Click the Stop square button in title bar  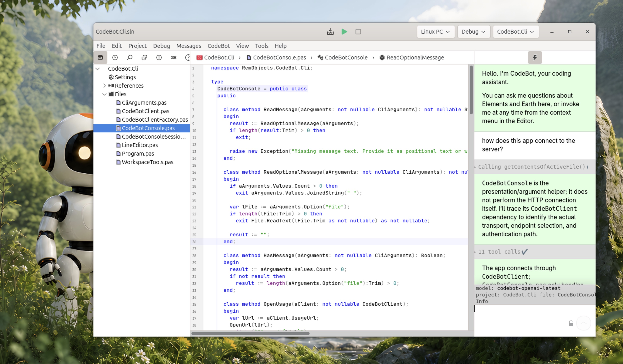(358, 32)
